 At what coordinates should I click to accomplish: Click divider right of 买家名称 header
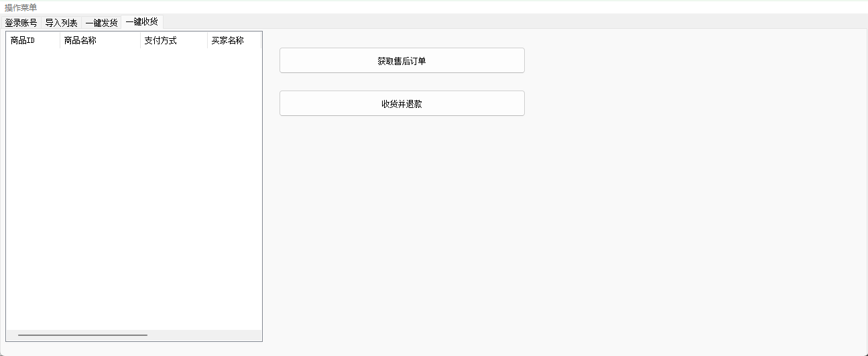pyautogui.click(x=261, y=41)
